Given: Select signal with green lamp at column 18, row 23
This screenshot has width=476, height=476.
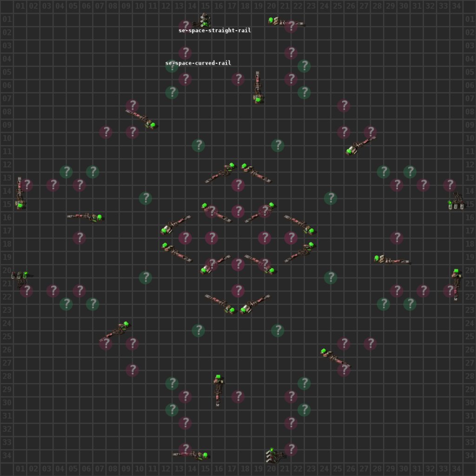Looking at the screenshot, I should (x=255, y=304).
